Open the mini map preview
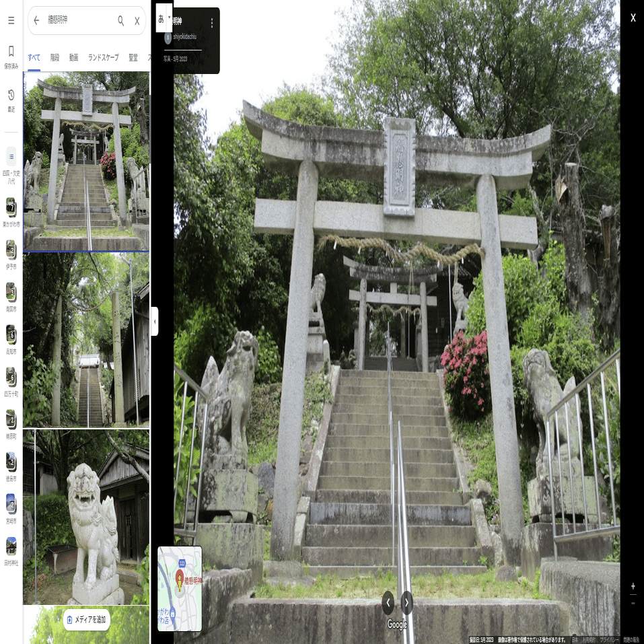 (x=180, y=589)
